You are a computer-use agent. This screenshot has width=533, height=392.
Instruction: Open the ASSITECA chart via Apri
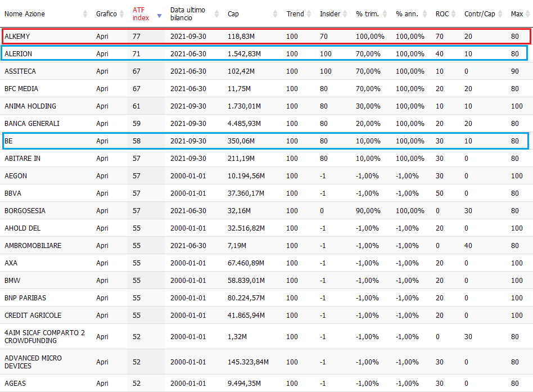coord(102,71)
